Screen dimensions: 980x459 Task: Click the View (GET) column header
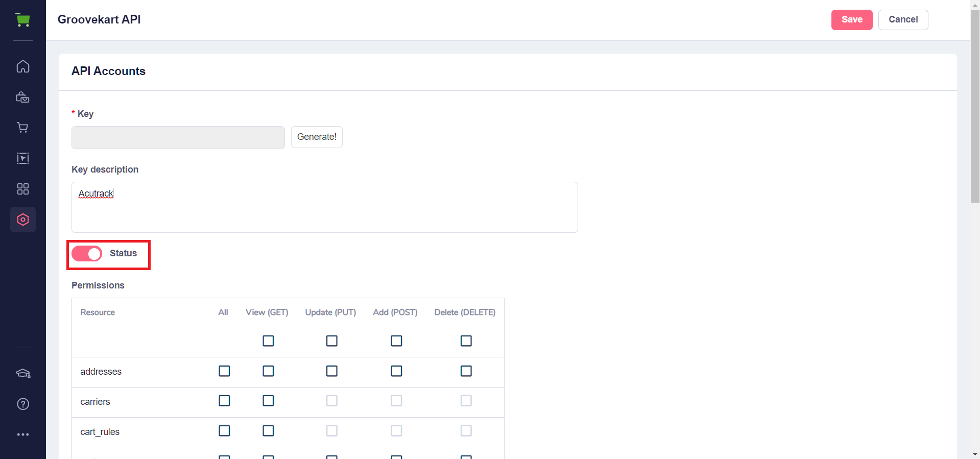coord(267,312)
